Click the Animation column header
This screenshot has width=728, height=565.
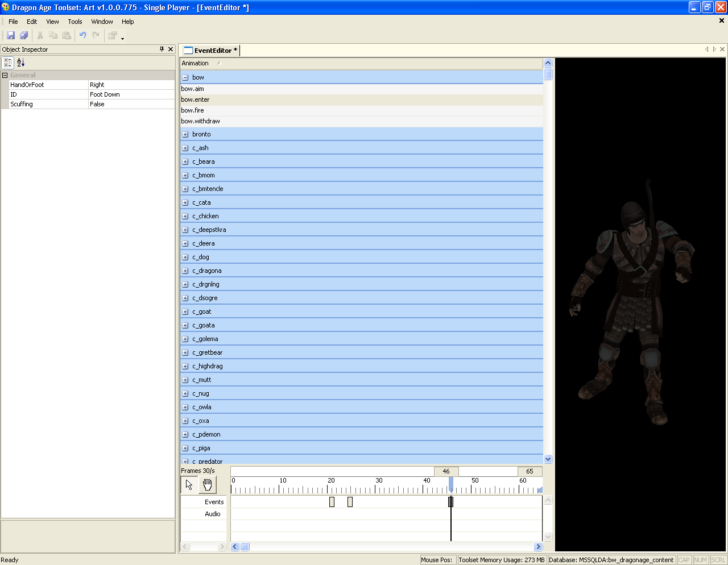[196, 63]
